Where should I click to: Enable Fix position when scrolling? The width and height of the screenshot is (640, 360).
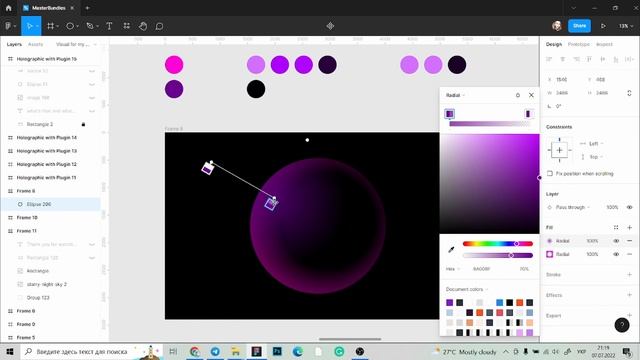550,173
